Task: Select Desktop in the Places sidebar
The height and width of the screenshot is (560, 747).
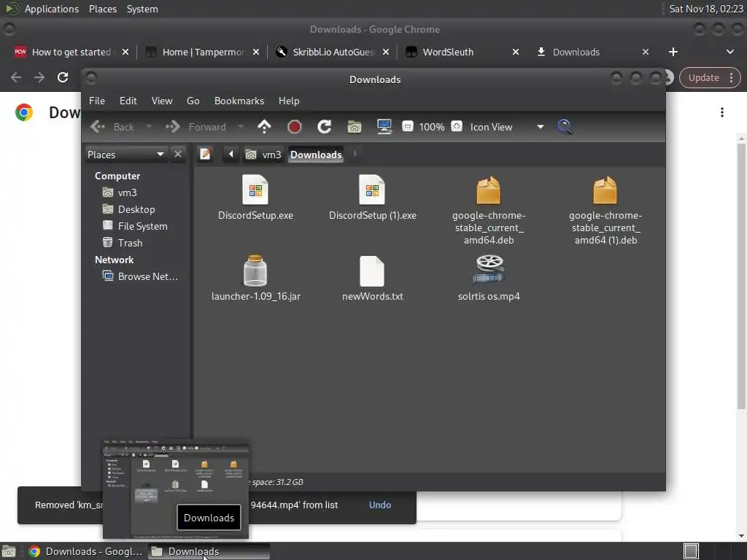Action: 128,209
